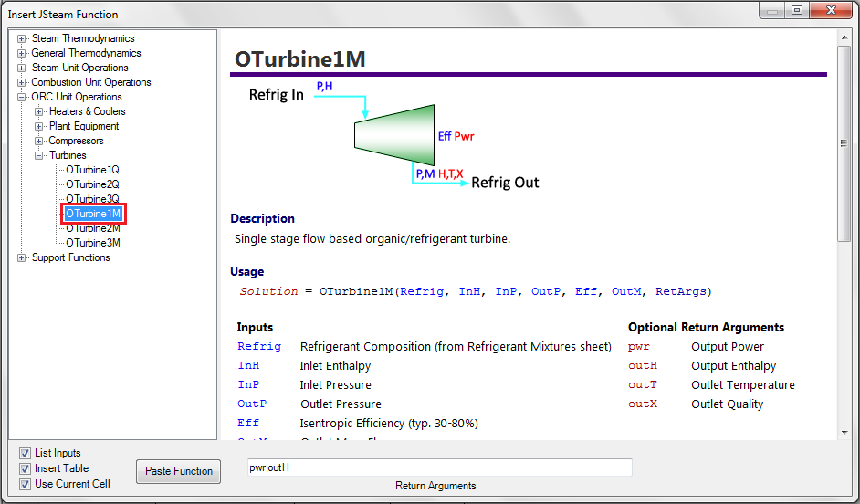Click the Refrig input name
Image resolution: width=860 pixels, height=504 pixels.
click(x=259, y=346)
